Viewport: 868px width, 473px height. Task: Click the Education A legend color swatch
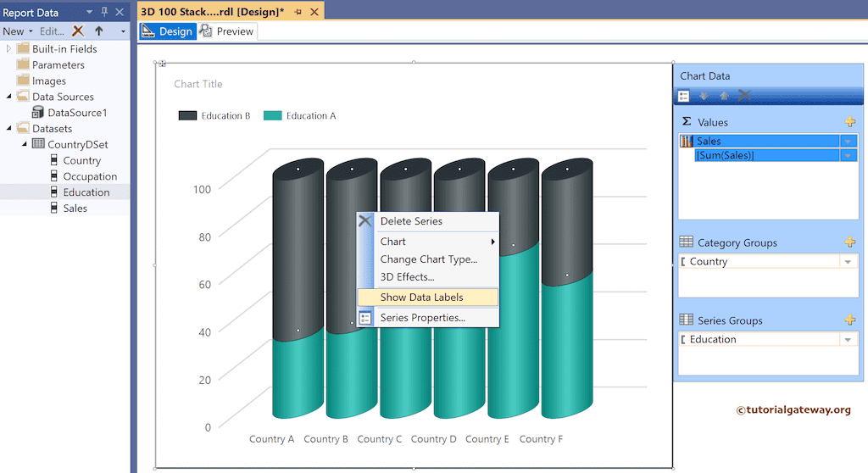[x=272, y=116]
